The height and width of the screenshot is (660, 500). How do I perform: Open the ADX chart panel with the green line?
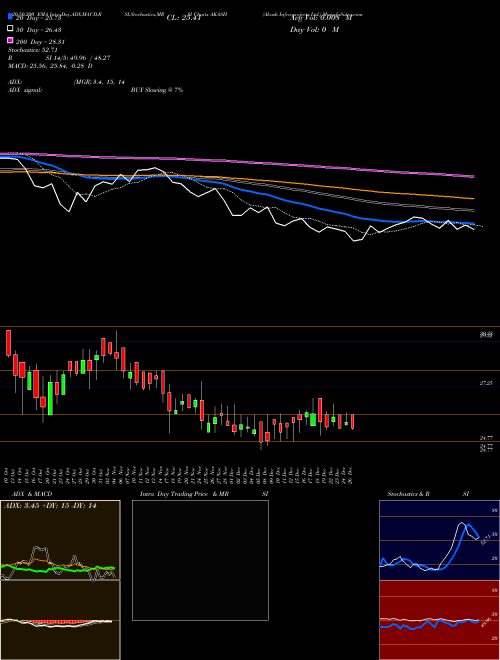pyautogui.click(x=60, y=540)
